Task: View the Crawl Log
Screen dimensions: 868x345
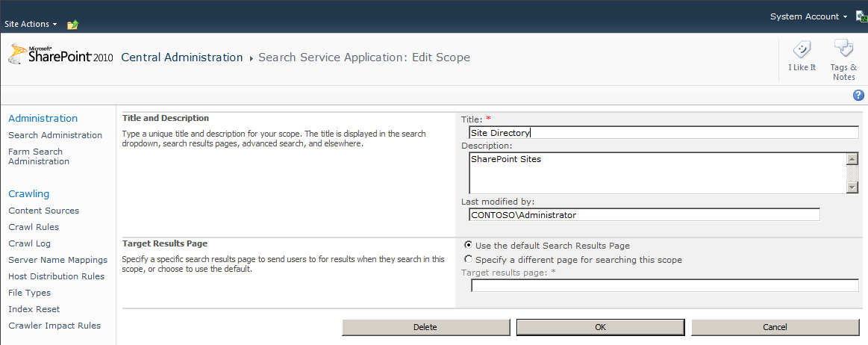Action: click(30, 243)
